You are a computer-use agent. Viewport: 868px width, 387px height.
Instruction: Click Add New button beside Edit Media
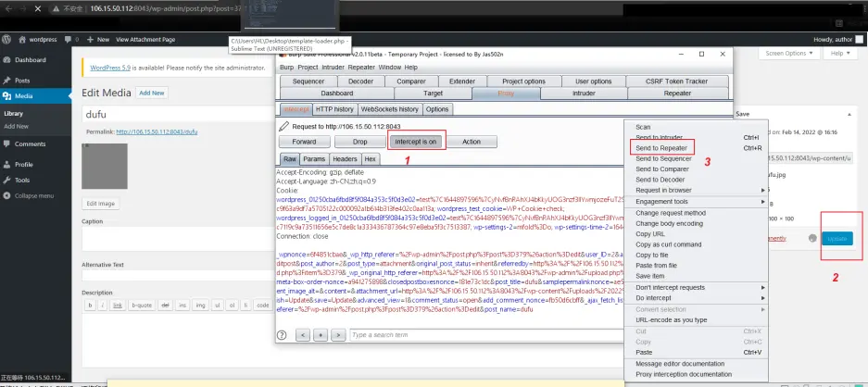[x=152, y=93]
